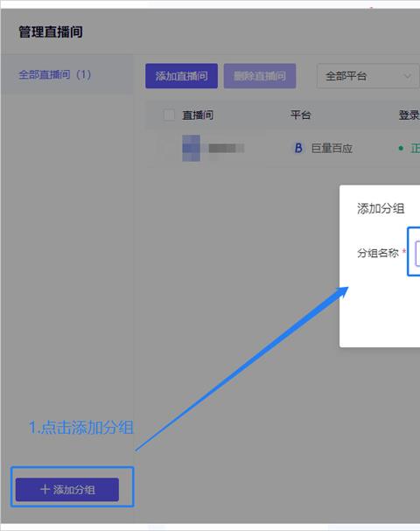Click the 添加分组 button at the bottom left

pyautogui.click(x=67, y=489)
